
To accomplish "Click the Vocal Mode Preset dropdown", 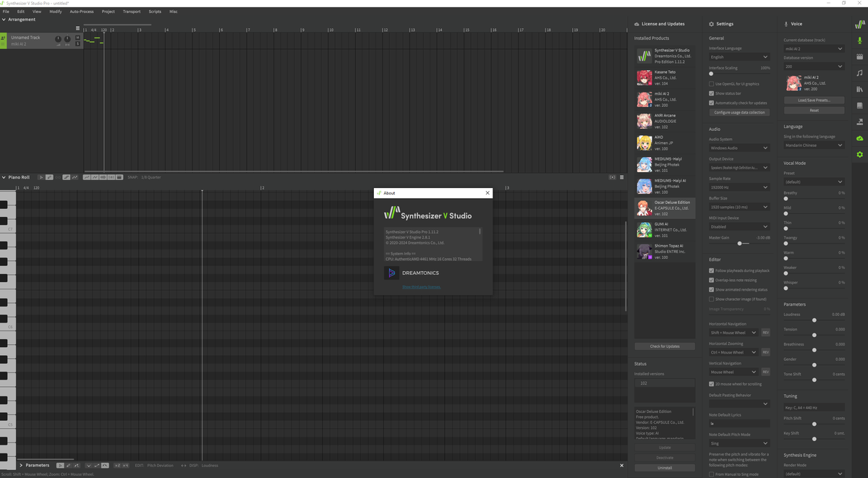I will pos(814,182).
